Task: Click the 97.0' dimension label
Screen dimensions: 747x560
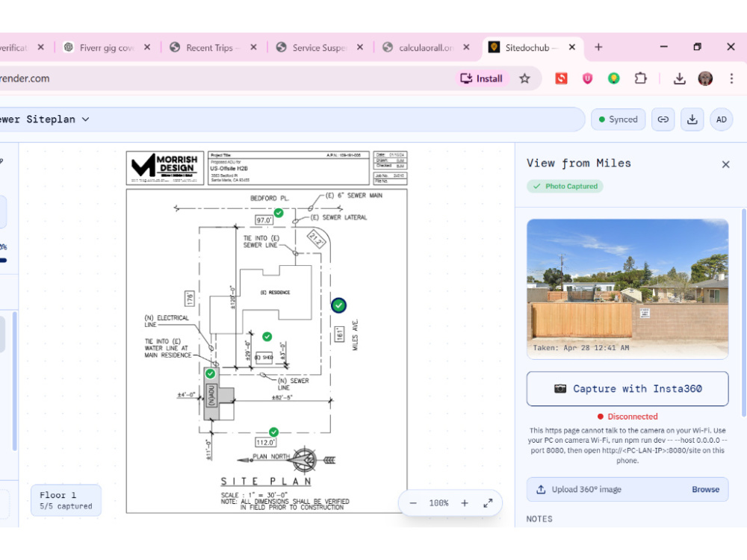Action: [x=264, y=220]
